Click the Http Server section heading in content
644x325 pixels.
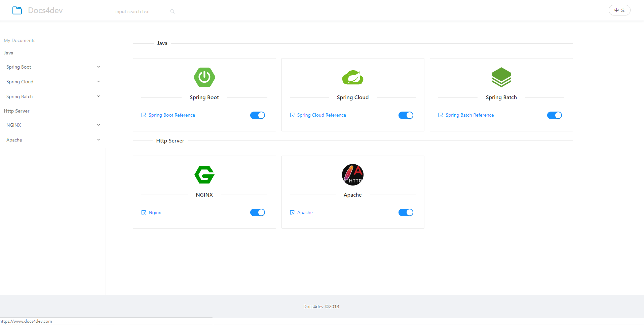170,141
